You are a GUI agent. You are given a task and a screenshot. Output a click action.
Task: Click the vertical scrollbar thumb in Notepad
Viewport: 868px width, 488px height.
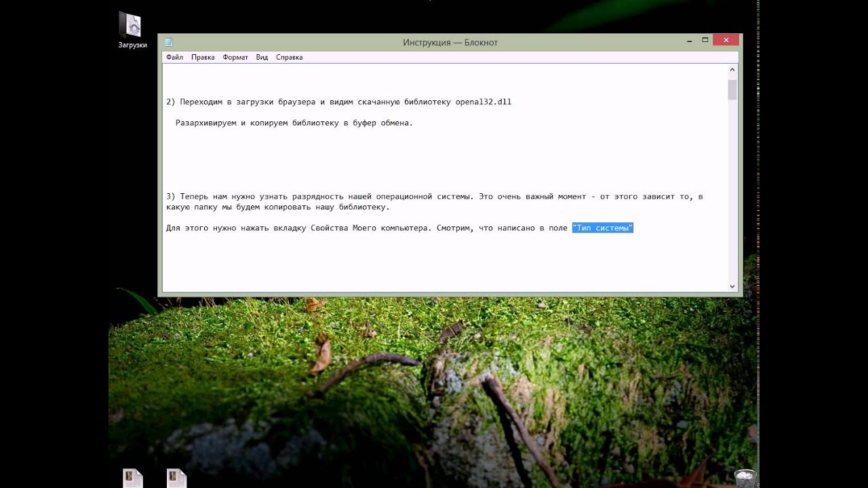click(x=732, y=89)
